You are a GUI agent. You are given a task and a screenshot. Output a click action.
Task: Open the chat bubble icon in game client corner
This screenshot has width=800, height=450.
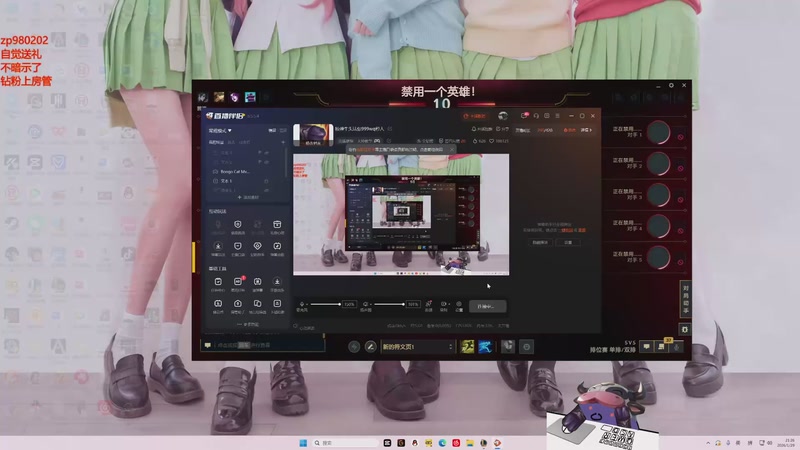point(646,347)
